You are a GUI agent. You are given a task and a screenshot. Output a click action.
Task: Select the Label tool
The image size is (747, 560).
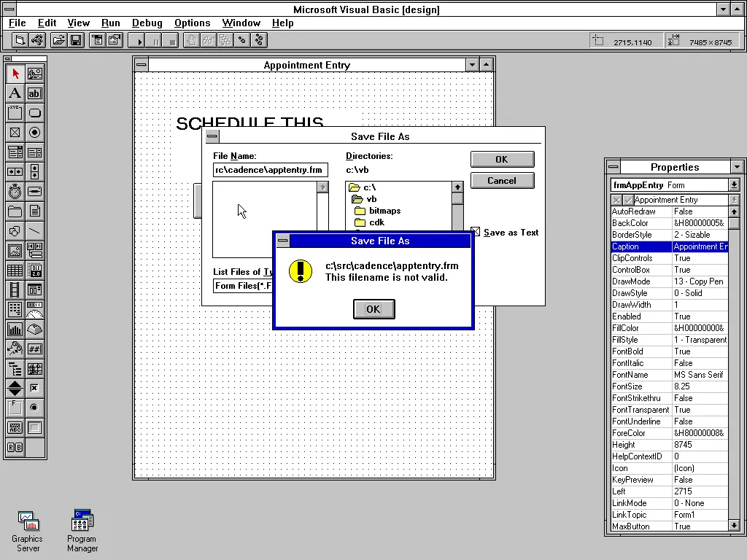coord(15,93)
